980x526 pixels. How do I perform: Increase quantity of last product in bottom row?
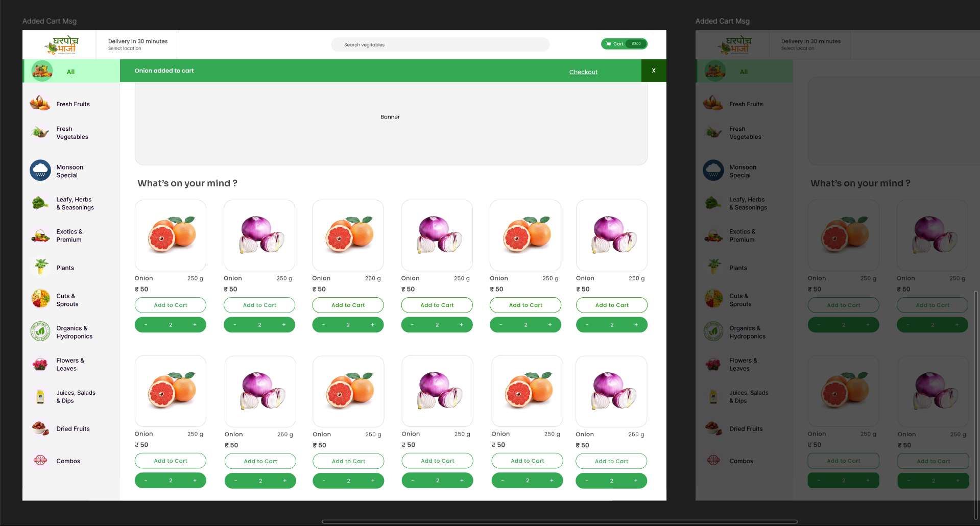coord(636,481)
